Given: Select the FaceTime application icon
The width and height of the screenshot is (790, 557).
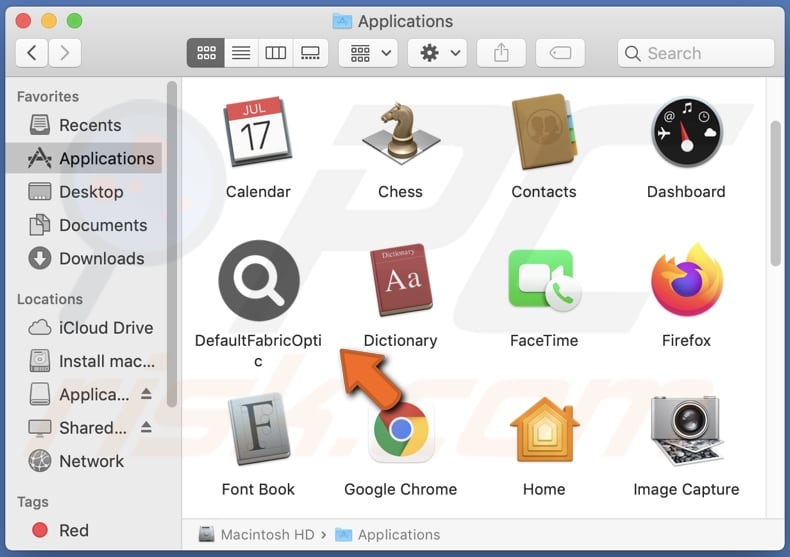Looking at the screenshot, I should click(x=544, y=280).
